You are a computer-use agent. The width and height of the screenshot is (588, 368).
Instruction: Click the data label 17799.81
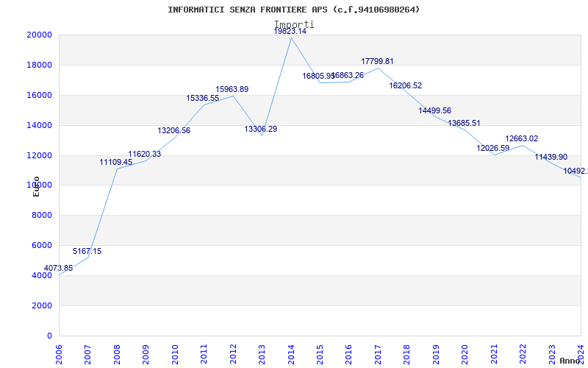pyautogui.click(x=377, y=61)
